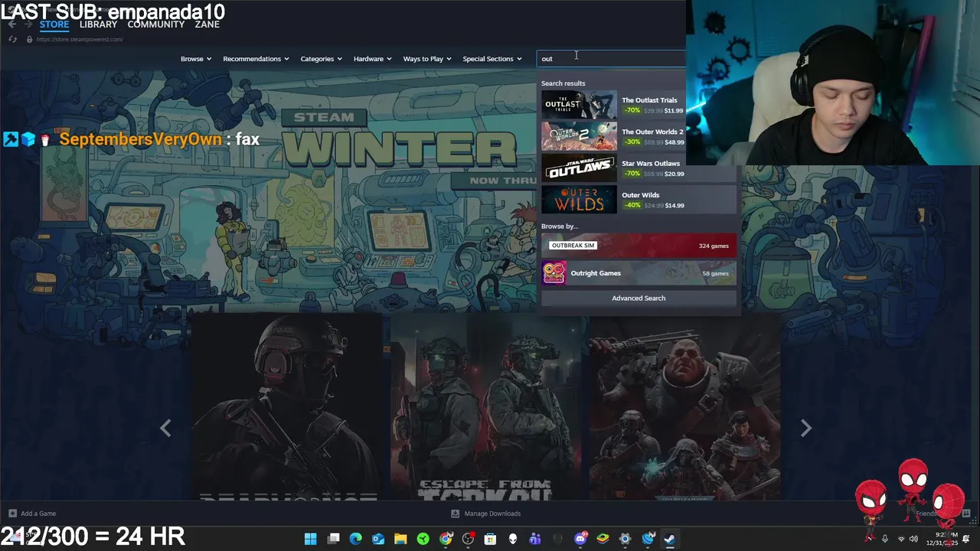Open the Categories dropdown
Viewport: 980px width, 551px height.
(x=321, y=59)
